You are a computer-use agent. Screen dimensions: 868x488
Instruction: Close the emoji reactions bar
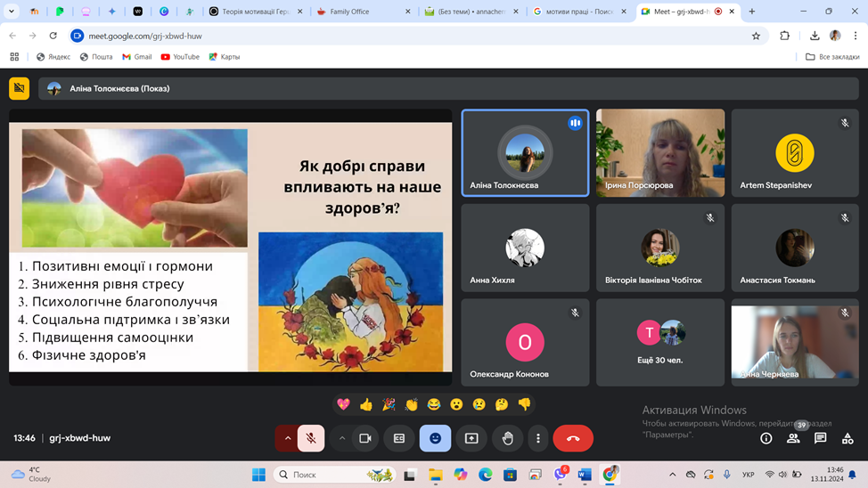(435, 438)
